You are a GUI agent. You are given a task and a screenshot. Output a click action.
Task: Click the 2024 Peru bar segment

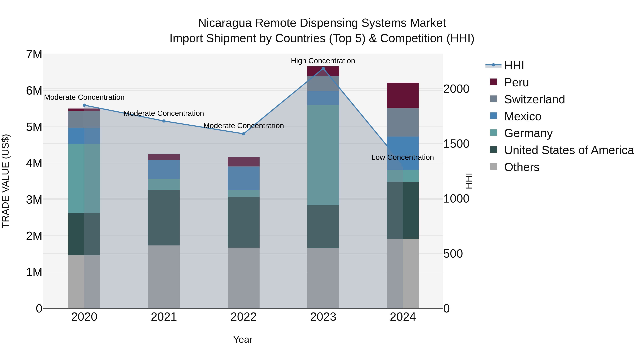[403, 95]
